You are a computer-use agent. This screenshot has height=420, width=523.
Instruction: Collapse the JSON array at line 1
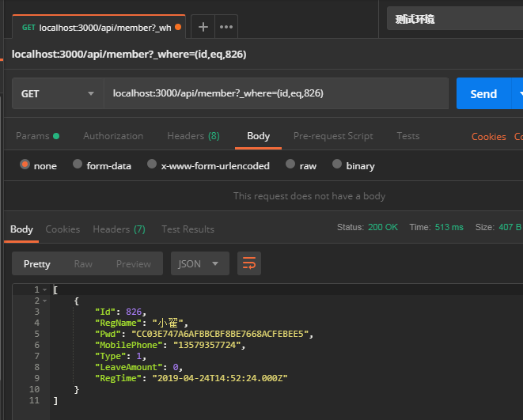click(x=44, y=290)
